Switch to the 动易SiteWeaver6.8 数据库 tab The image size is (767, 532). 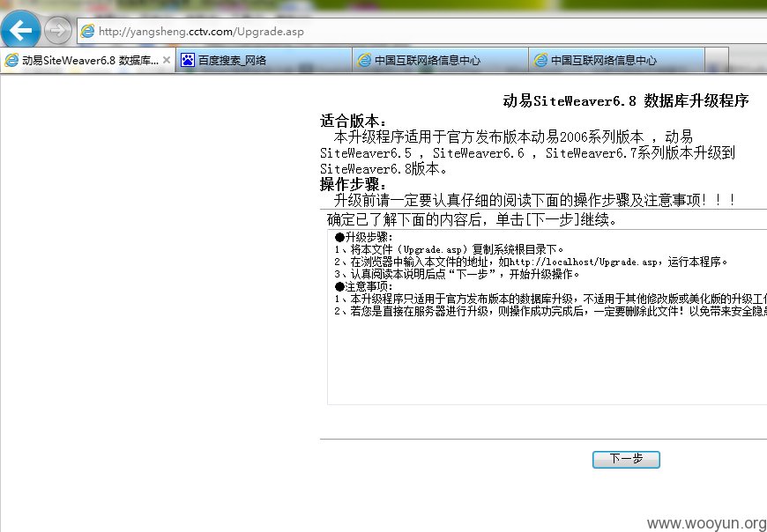tap(87, 60)
